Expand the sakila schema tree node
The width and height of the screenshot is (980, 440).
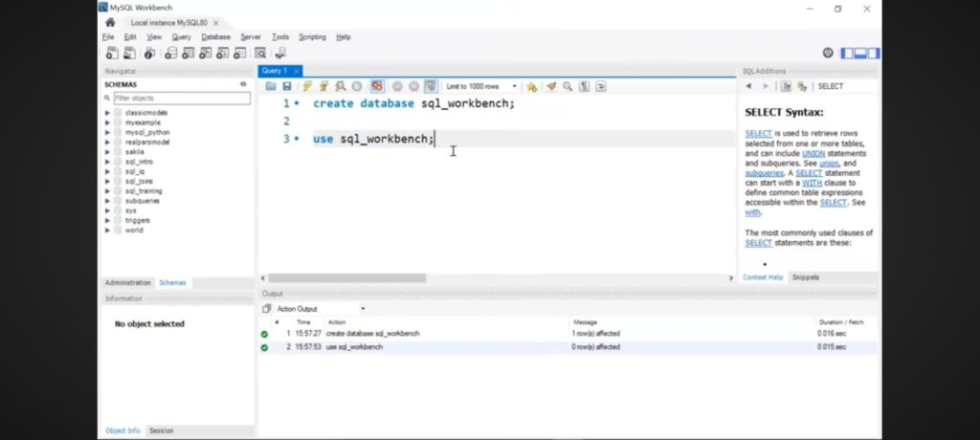click(107, 151)
